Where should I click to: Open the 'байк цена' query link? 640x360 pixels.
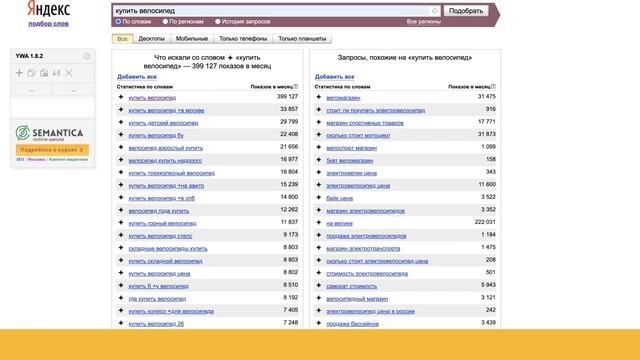tap(339, 198)
